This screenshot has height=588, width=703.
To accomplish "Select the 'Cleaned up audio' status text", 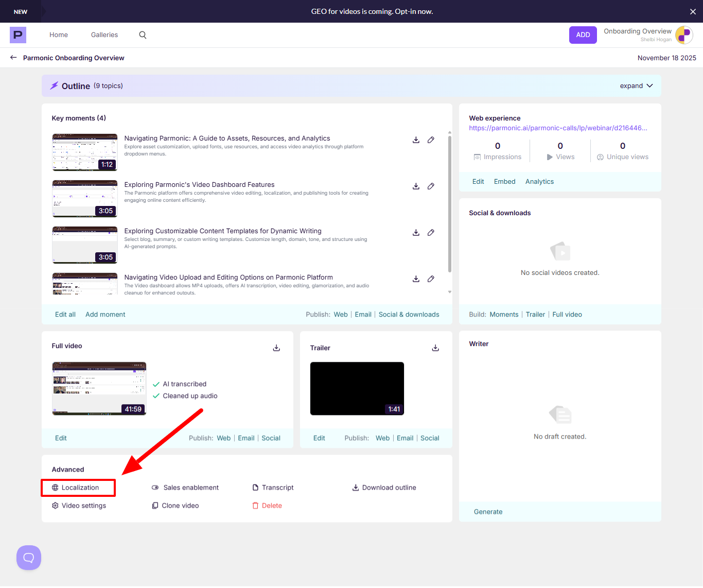I will pos(190,396).
